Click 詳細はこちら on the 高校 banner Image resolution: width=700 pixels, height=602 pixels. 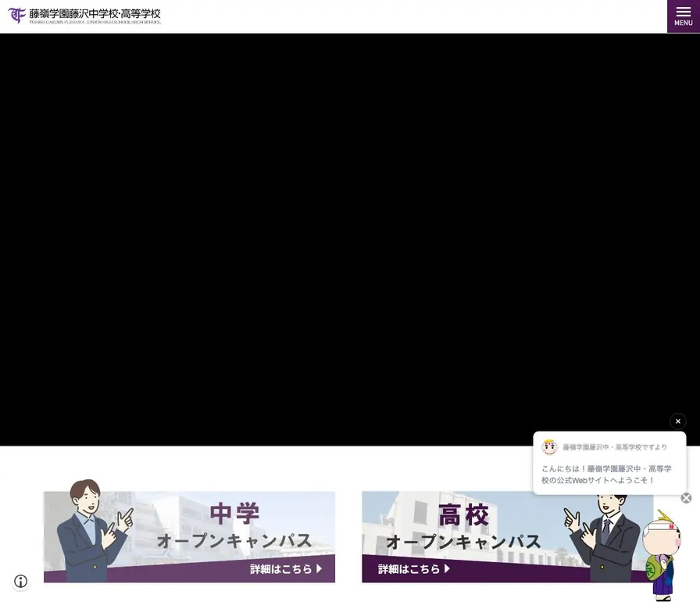(414, 569)
